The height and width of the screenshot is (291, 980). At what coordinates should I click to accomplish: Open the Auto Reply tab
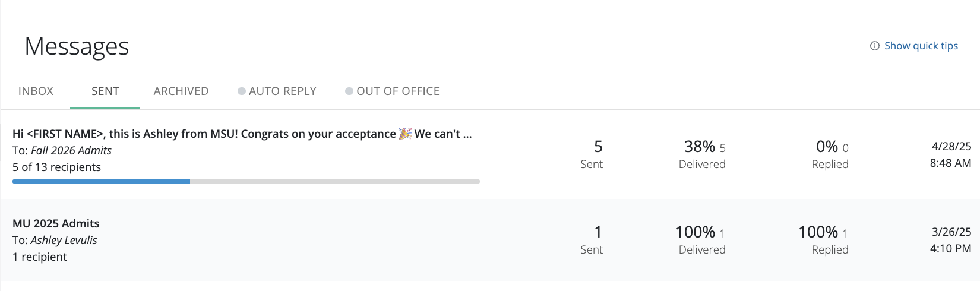[x=282, y=91]
